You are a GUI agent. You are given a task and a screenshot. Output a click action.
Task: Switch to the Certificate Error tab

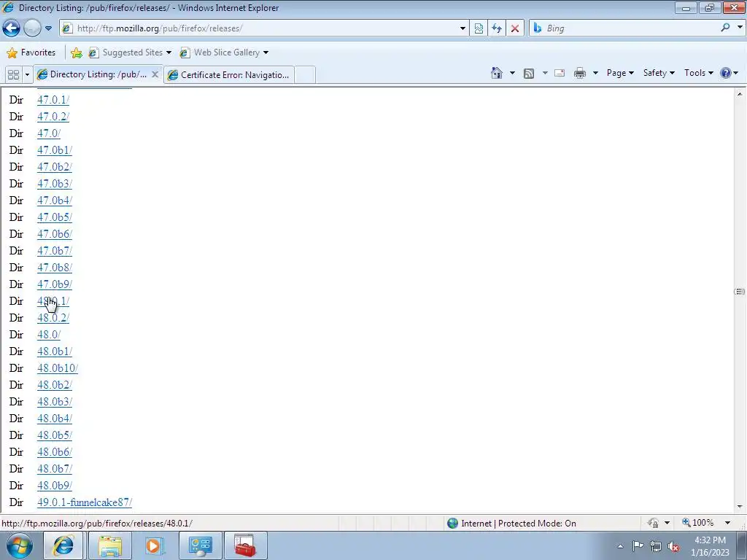[x=229, y=75]
